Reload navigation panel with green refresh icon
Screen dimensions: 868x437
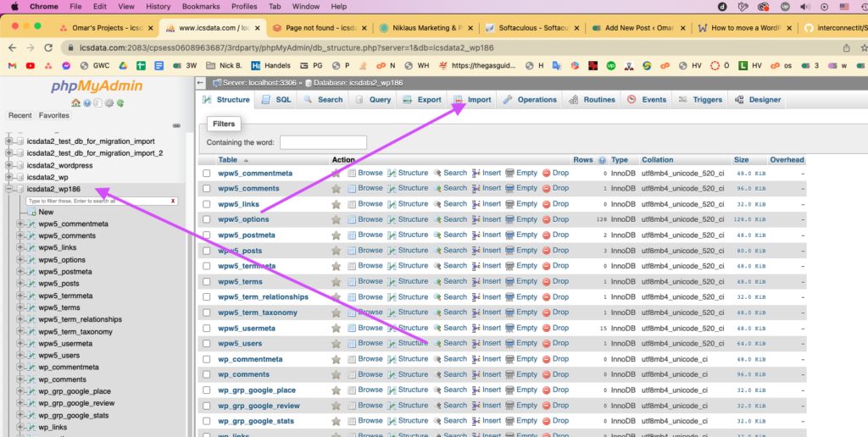[x=120, y=102]
